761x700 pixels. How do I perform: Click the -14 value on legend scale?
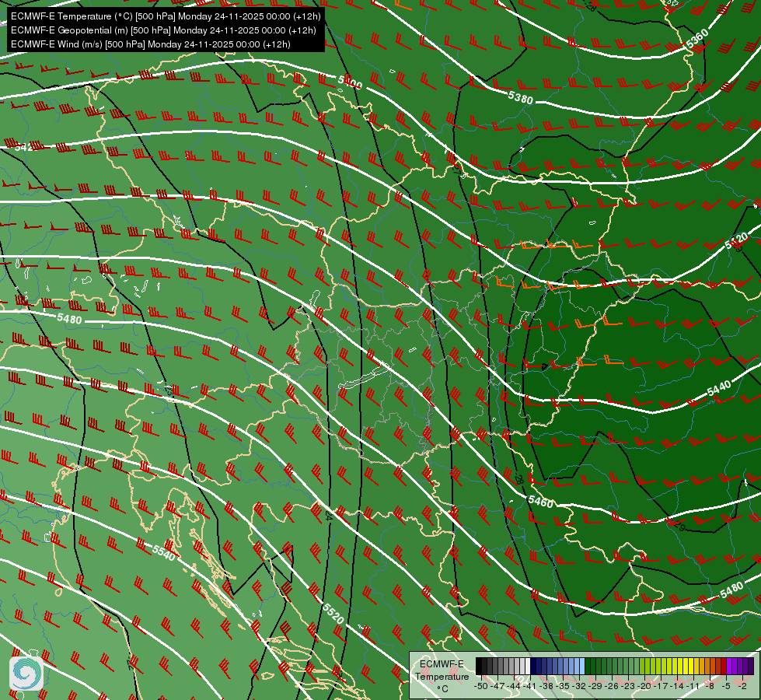tap(677, 686)
